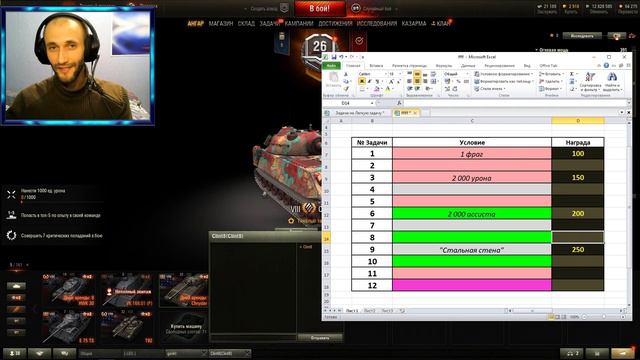Switch to the Excel Вид ribbon tab

point(527,66)
